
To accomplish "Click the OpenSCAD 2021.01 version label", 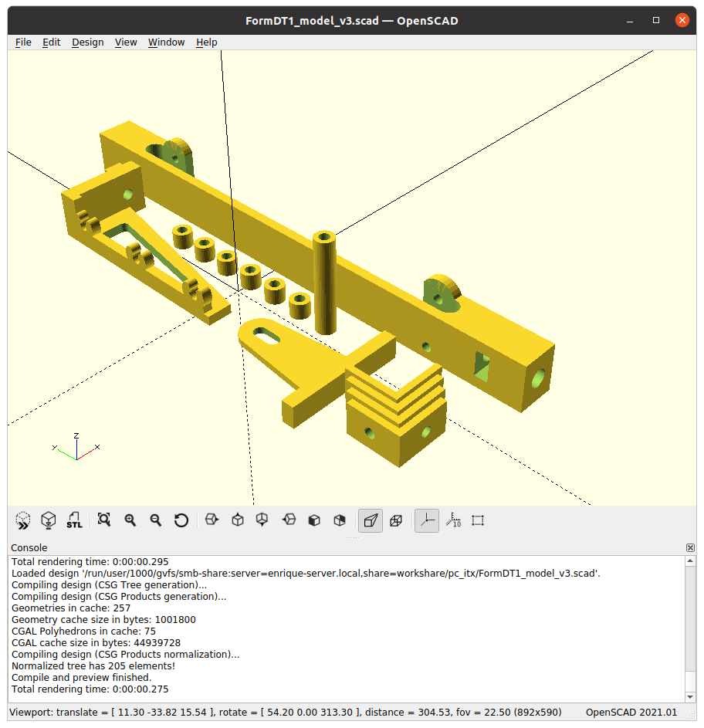I will tap(631, 713).
